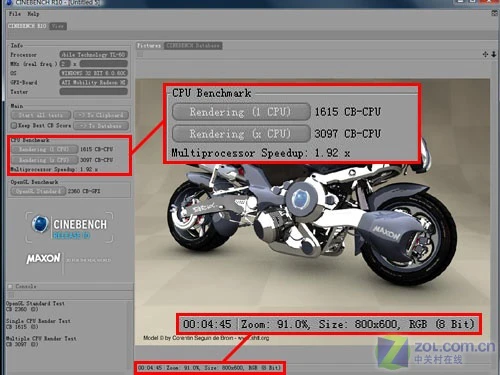The image size is (500, 375).
Task: Click the GFX-Board info field
Action: [94, 82]
